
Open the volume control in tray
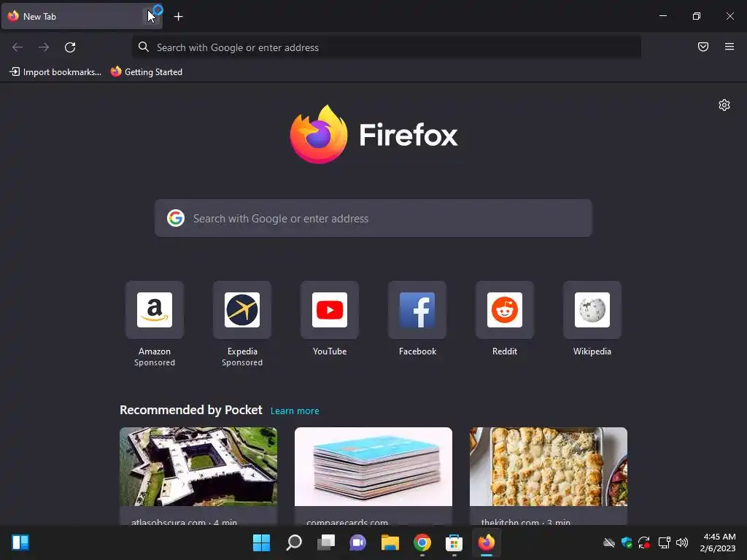pyautogui.click(x=682, y=542)
